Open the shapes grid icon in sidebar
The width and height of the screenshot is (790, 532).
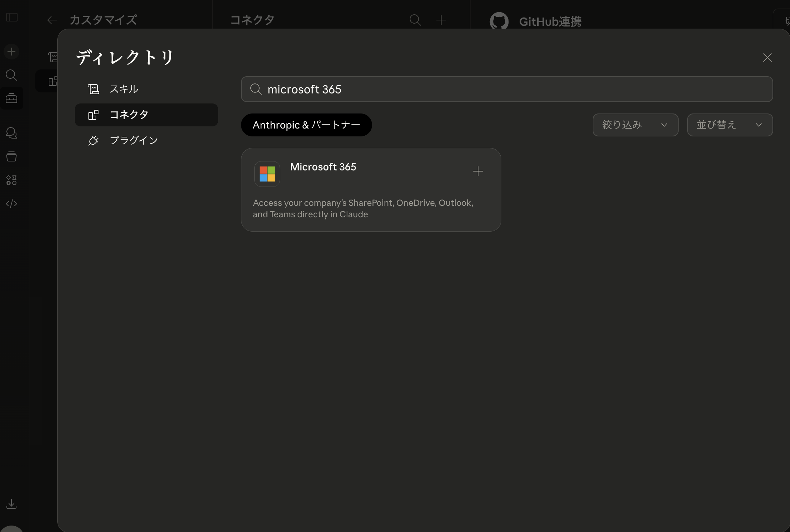point(11,180)
